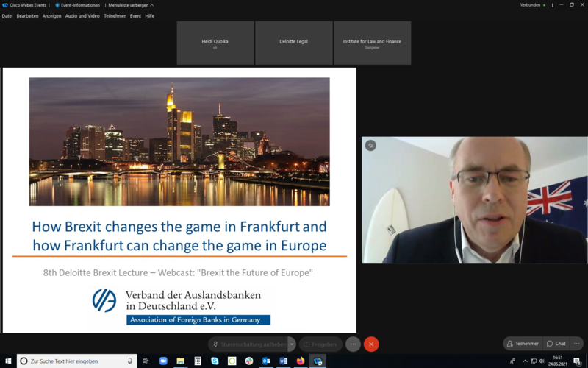Open the Hilfe menu

pyautogui.click(x=150, y=16)
